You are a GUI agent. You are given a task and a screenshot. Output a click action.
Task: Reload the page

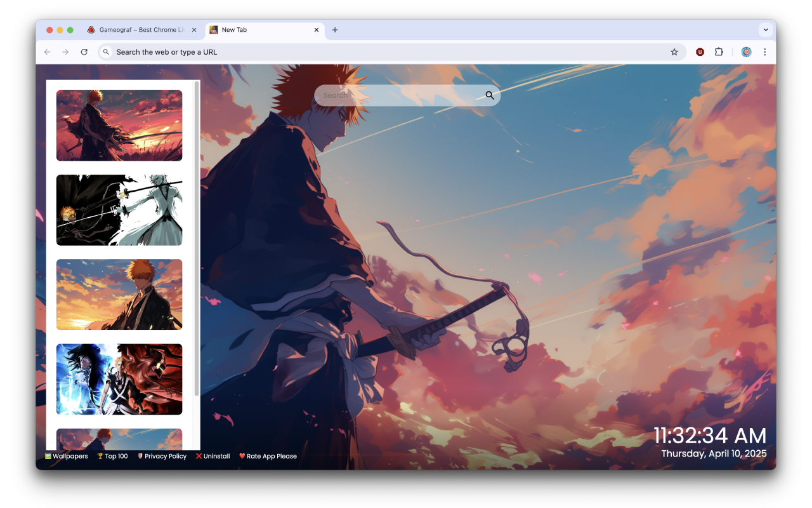pyautogui.click(x=84, y=51)
